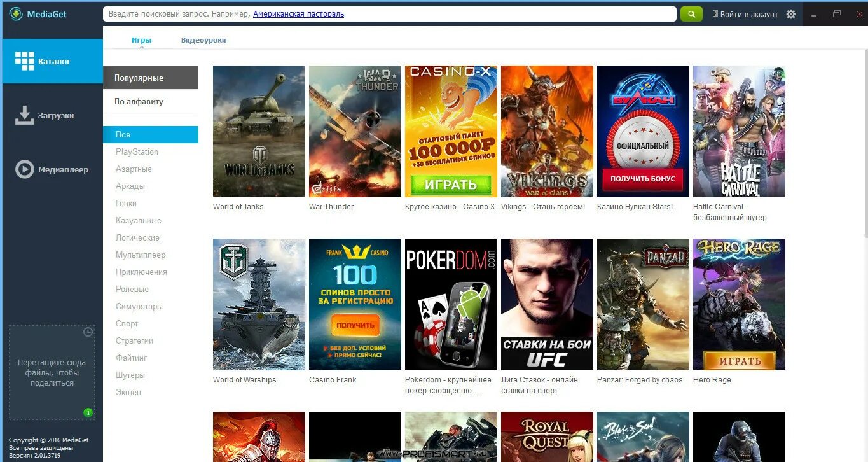Click the World of Warships title text
868x462 pixels.
coord(245,380)
